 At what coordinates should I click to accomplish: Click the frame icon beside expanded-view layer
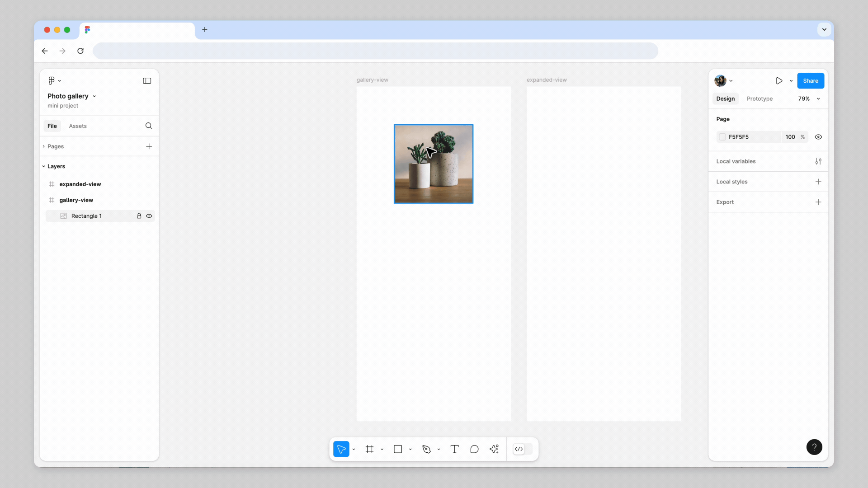(x=52, y=184)
